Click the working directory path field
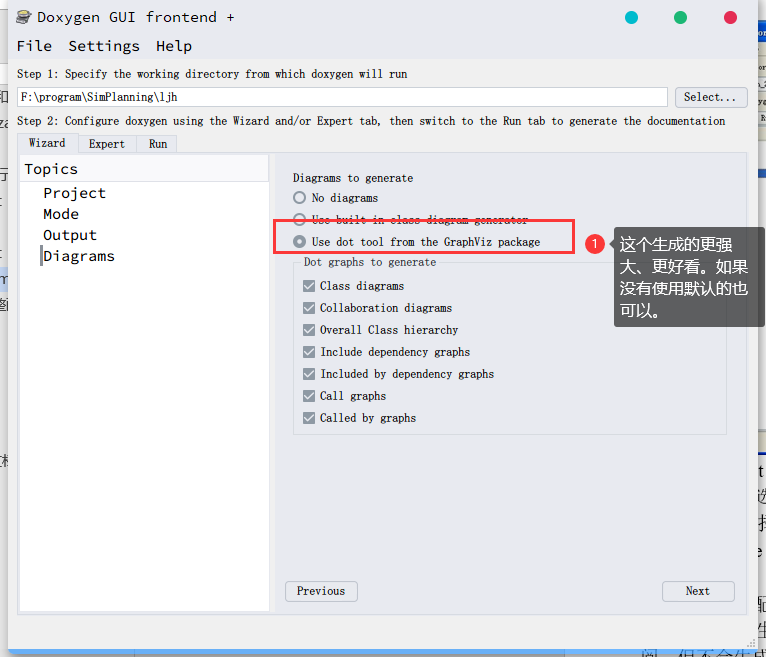The image size is (766, 657). 342,97
